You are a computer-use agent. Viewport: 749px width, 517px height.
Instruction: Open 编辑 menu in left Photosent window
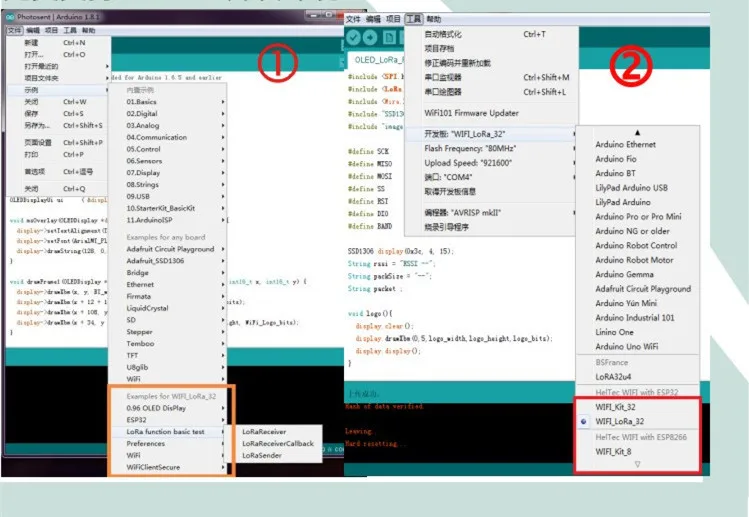tap(33, 30)
